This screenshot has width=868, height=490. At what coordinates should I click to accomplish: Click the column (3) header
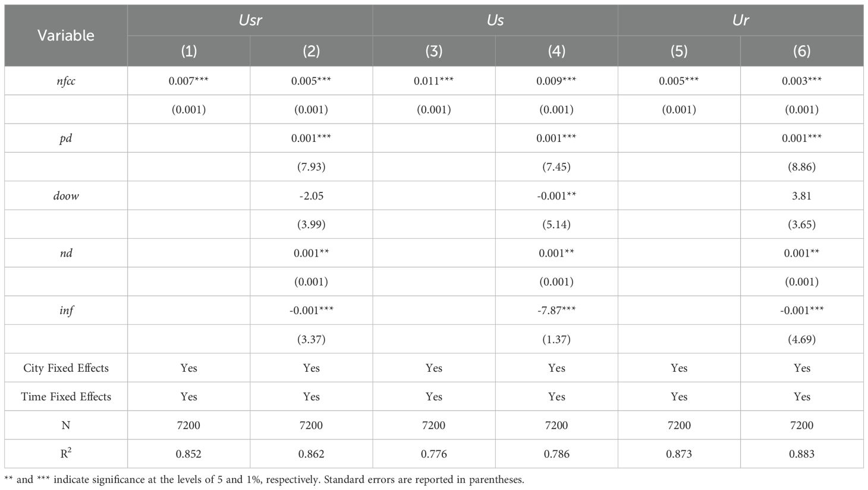coord(433,51)
